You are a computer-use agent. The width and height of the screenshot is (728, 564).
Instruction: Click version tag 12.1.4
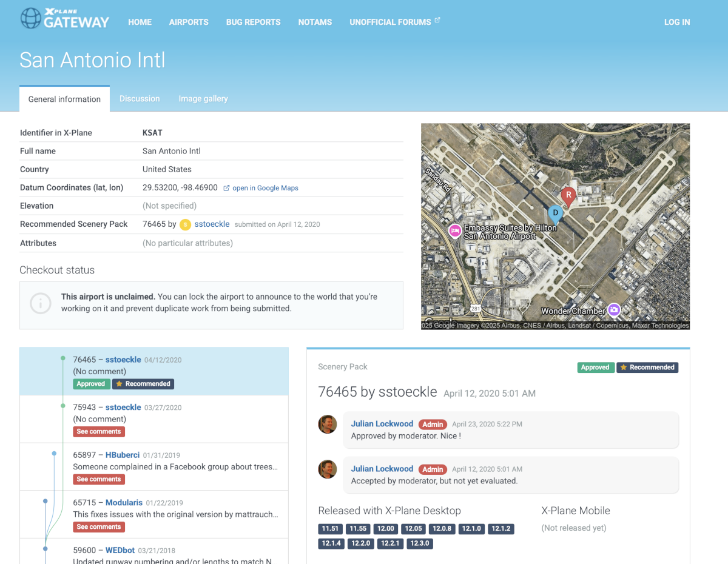pos(331,543)
